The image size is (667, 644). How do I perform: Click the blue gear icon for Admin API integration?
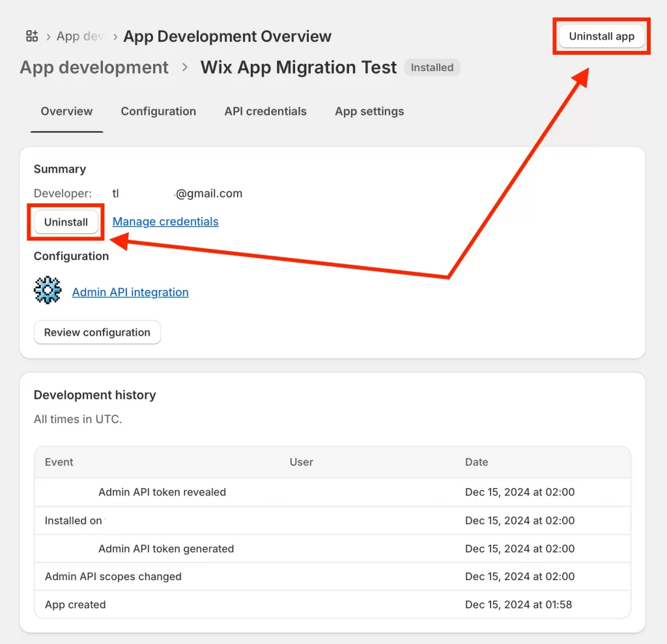pyautogui.click(x=47, y=289)
